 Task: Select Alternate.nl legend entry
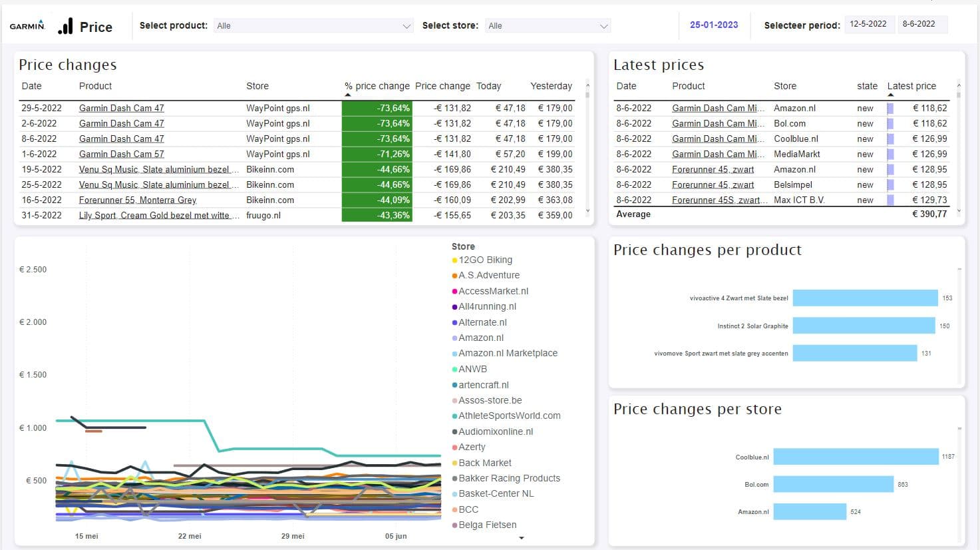tap(479, 322)
